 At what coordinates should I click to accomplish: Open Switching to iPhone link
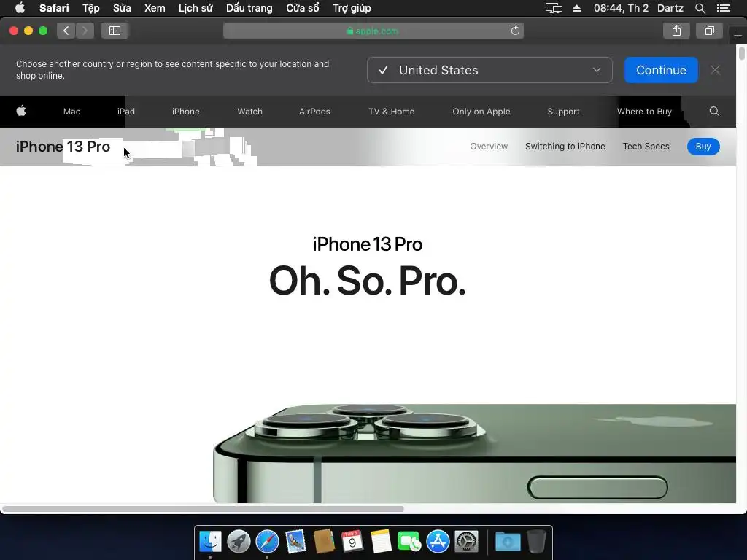pyautogui.click(x=565, y=146)
